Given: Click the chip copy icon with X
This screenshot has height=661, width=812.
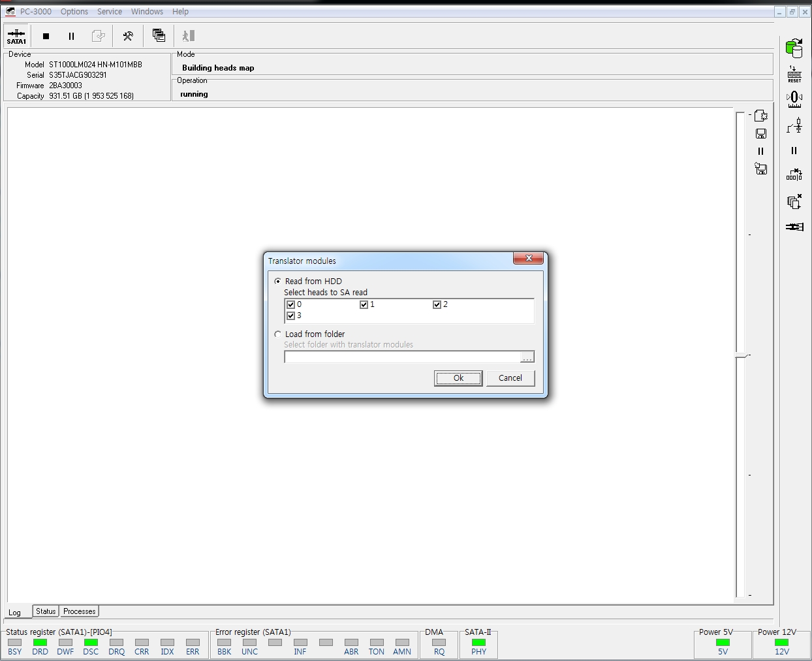Looking at the screenshot, I should (x=794, y=201).
